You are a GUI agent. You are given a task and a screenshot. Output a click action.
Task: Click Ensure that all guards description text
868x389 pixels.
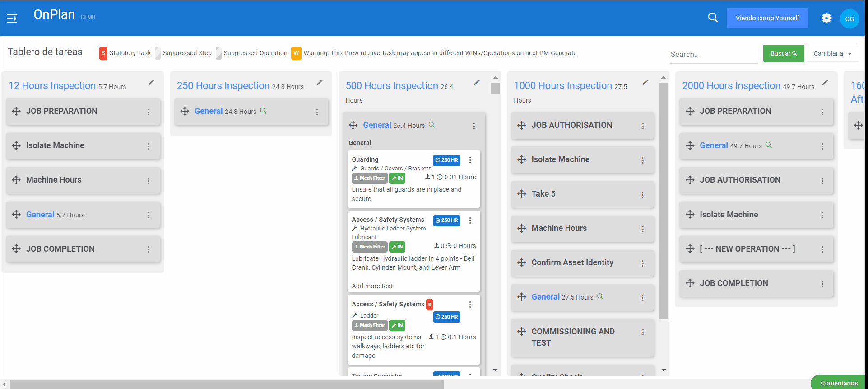[406, 194]
